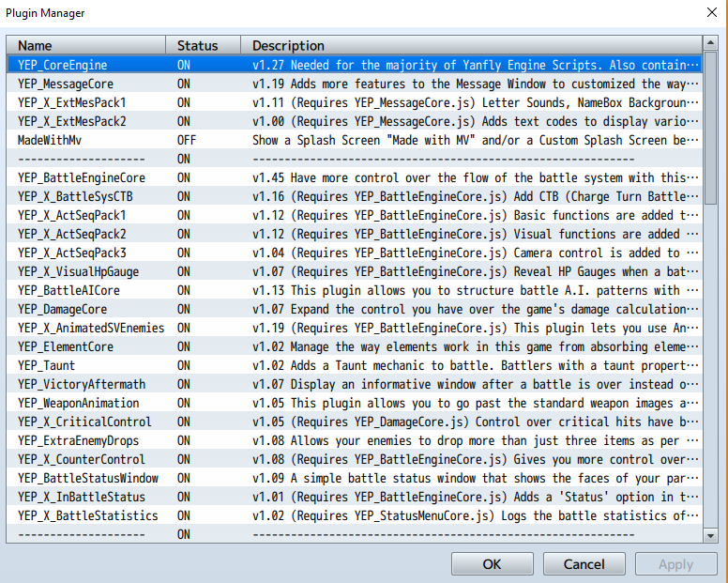Click the ON status of YEP_Taunt

[x=184, y=365]
